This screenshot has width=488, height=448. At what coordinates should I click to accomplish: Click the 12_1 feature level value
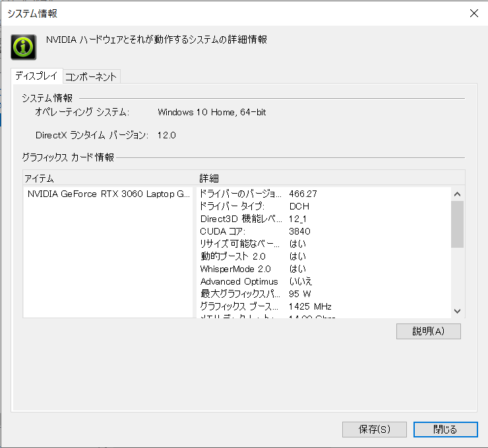coord(297,219)
